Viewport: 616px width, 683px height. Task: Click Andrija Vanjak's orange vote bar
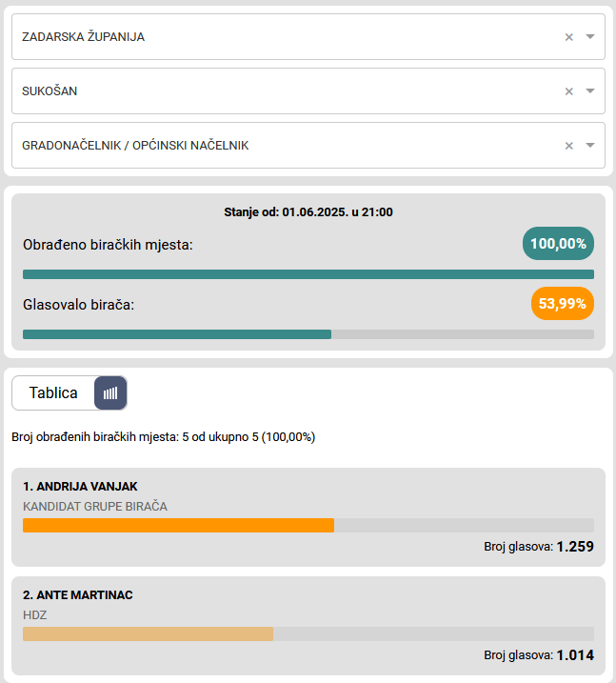[x=178, y=525]
